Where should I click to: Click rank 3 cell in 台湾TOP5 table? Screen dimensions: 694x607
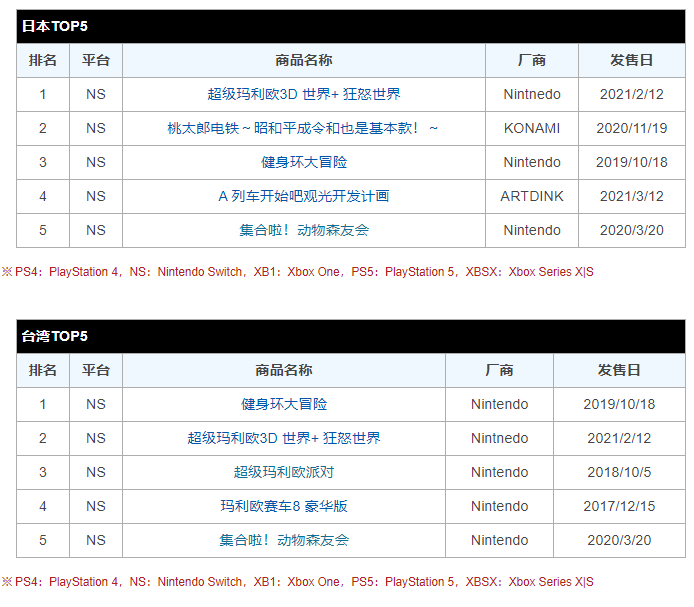(42, 472)
